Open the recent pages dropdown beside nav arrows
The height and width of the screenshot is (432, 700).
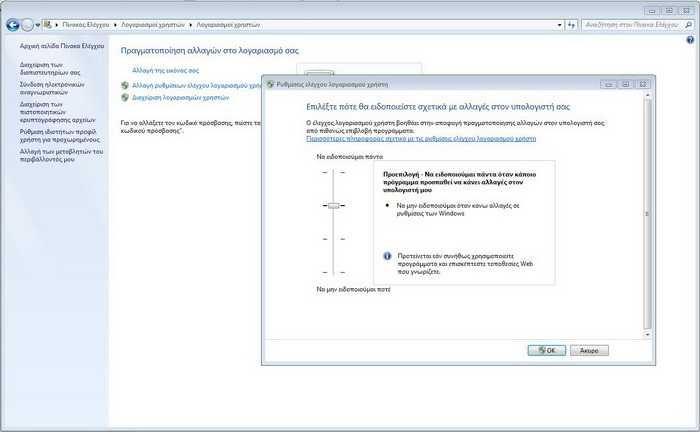coord(38,25)
